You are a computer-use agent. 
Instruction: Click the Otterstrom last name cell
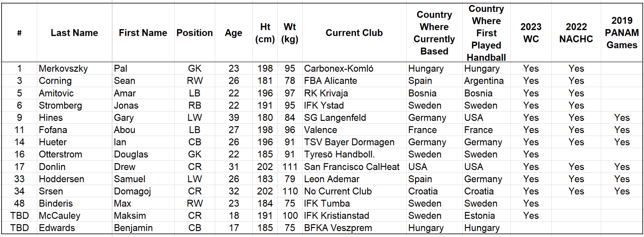pos(60,155)
